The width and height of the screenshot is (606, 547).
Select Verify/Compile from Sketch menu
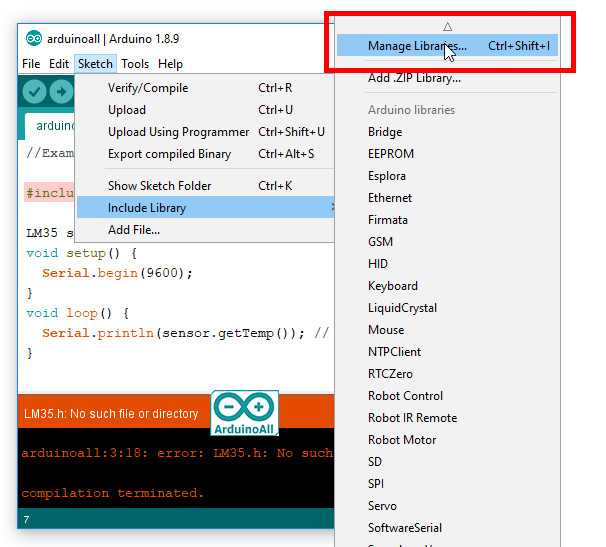[x=205, y=88]
